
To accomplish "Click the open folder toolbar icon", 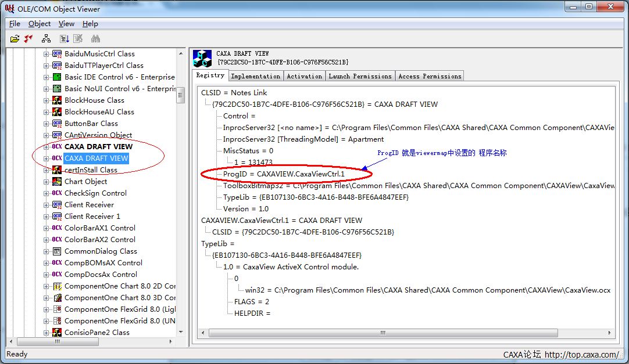I will 15,39.
